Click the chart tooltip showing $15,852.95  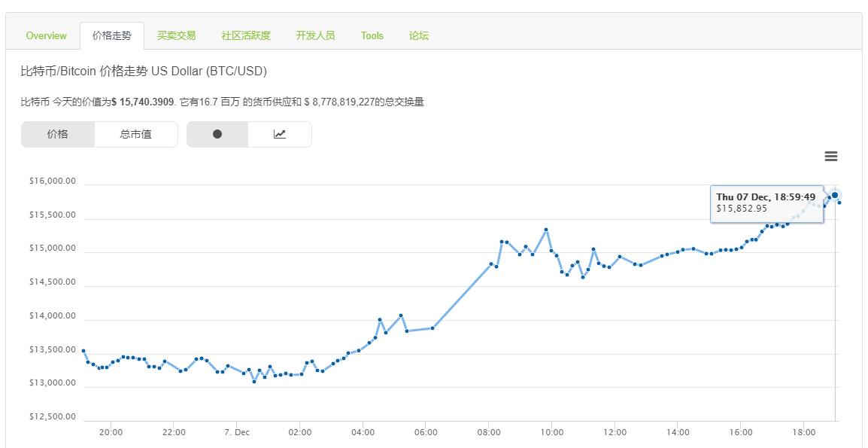766,204
